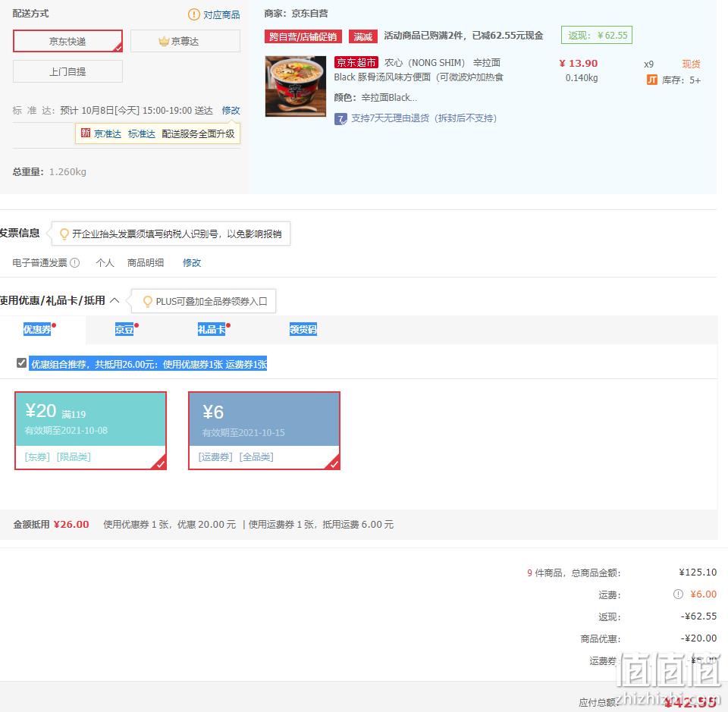Click the 返现: ¥62.55 badge
The width and height of the screenshot is (728, 712).
tap(597, 36)
